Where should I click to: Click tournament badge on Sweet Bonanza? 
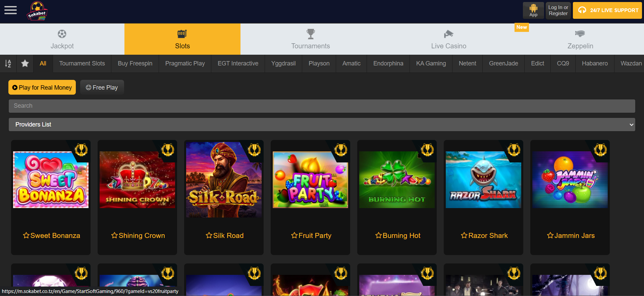81,150
